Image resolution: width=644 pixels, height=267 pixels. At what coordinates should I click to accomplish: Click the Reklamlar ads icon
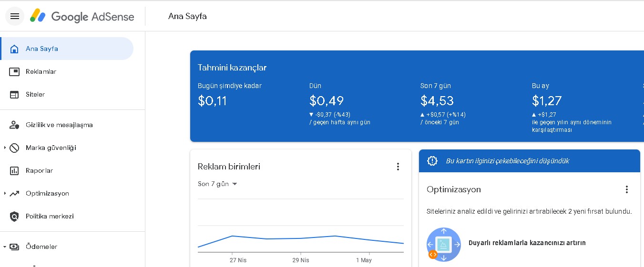14,71
